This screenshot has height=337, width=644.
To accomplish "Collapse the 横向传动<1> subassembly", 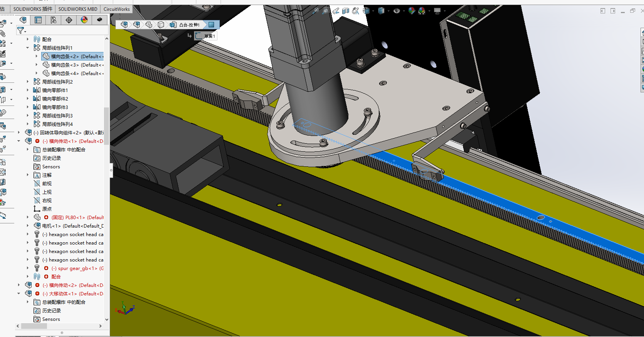I will coord(18,141).
